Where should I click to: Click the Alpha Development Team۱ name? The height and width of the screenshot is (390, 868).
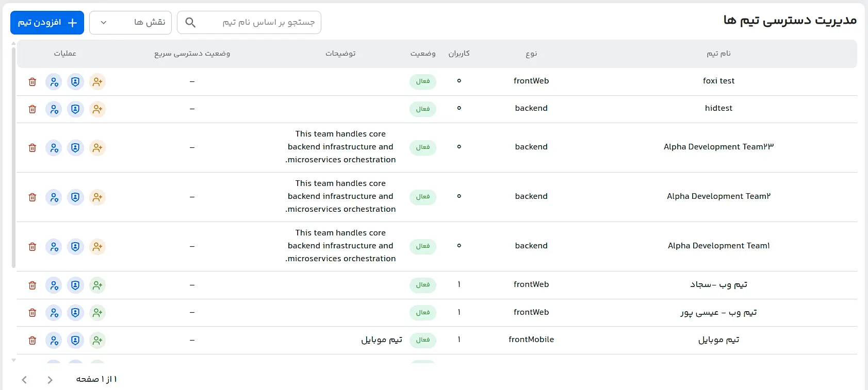coord(719,246)
